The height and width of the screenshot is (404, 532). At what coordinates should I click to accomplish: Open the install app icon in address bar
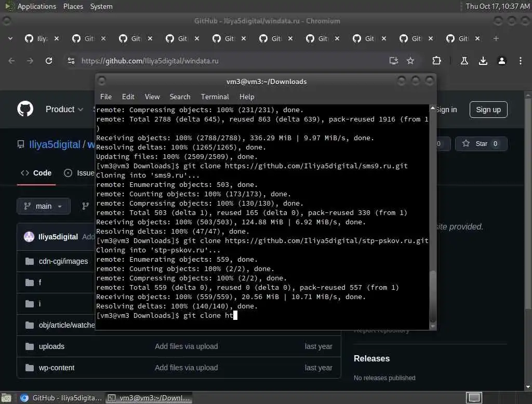394,61
